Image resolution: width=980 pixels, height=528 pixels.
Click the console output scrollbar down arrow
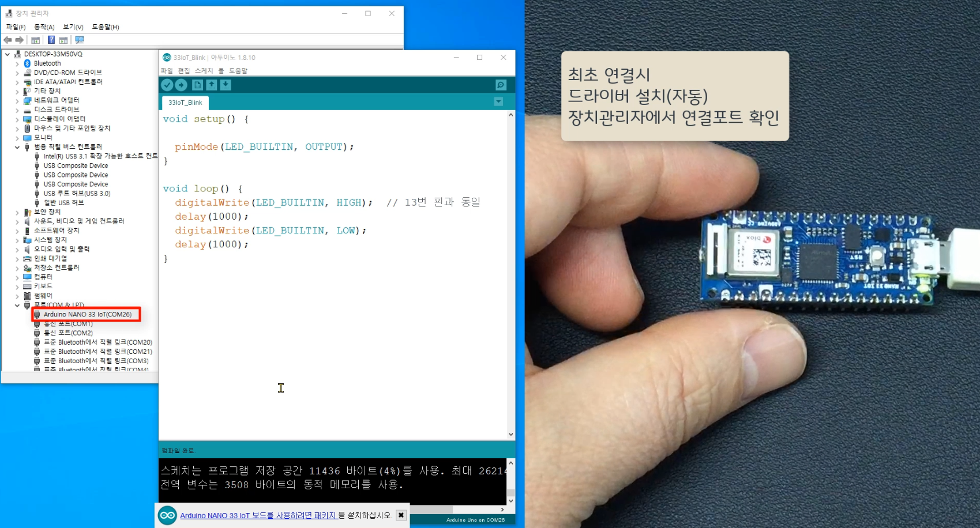[x=510, y=501]
